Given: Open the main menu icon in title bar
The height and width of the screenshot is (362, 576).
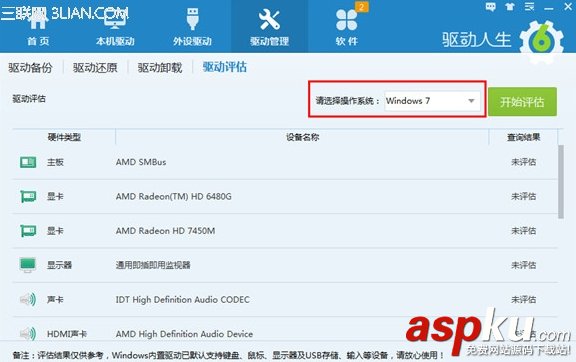Looking at the screenshot, I should [x=529, y=7].
